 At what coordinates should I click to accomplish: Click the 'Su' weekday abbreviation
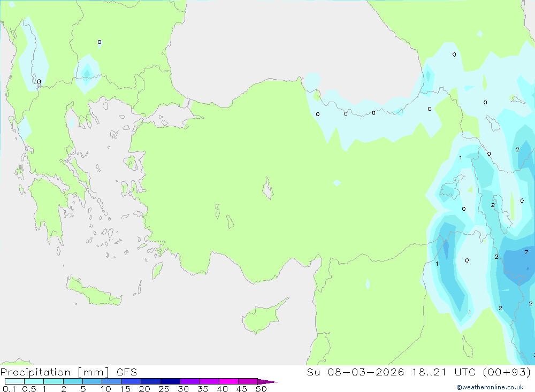(x=313, y=372)
